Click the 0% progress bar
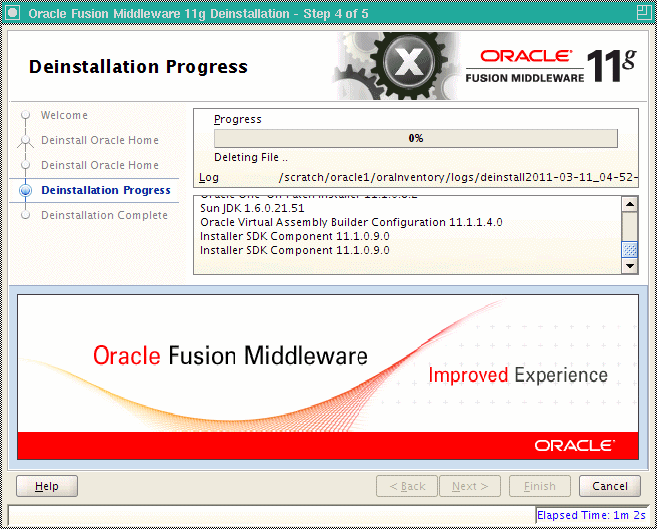Image resolution: width=657 pixels, height=529 pixels. pyautogui.click(x=416, y=138)
